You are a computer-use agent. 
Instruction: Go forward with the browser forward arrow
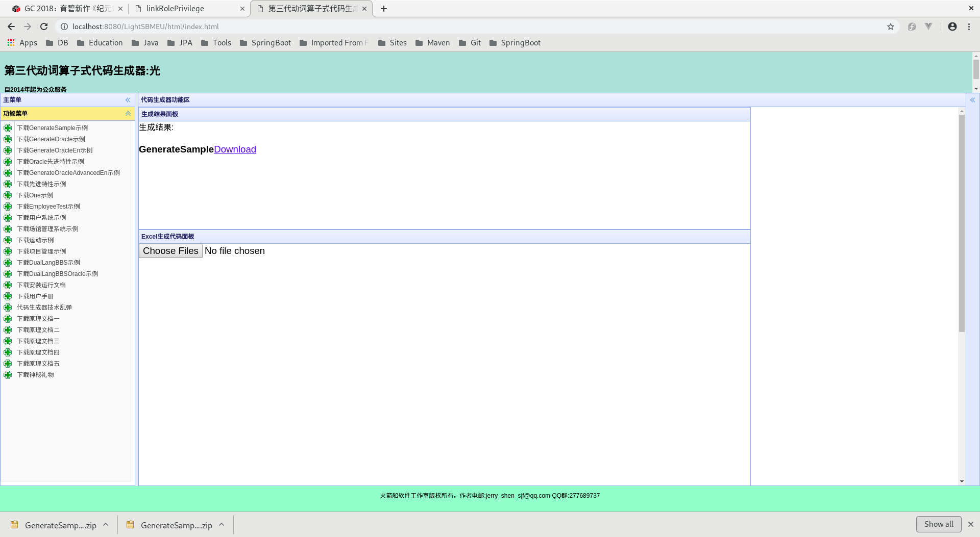tap(28, 27)
